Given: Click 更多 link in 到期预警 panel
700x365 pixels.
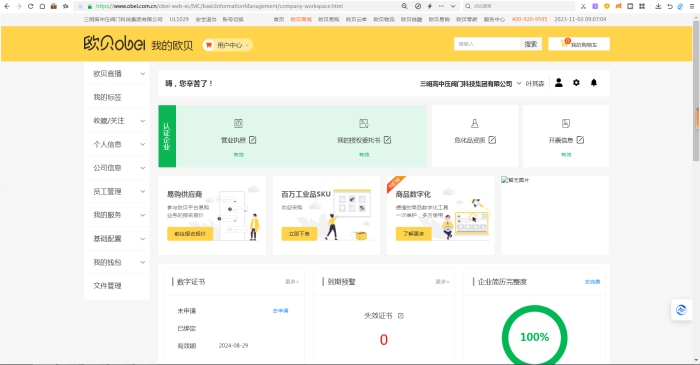Looking at the screenshot, I should pos(442,282).
